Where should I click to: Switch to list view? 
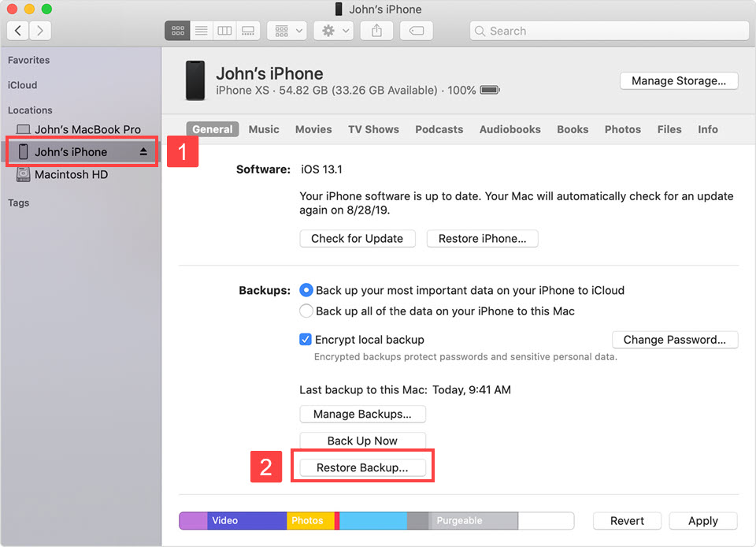point(201,31)
